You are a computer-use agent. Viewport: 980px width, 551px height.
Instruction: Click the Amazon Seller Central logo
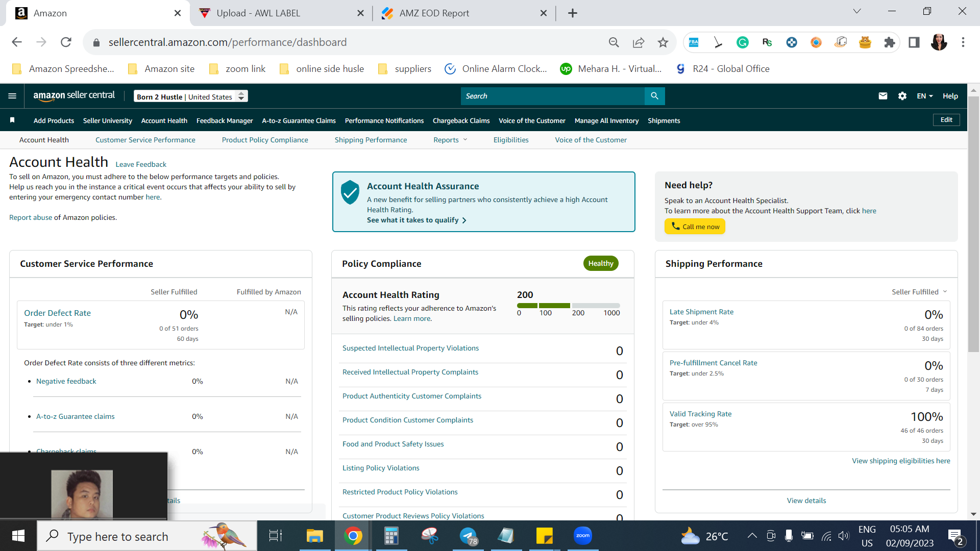coord(74,96)
